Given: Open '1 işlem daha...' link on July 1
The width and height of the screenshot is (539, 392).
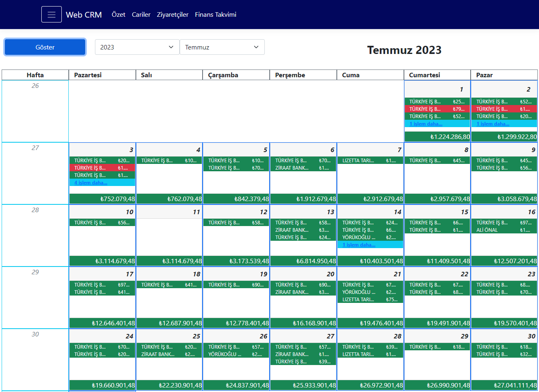Looking at the screenshot, I should [x=426, y=124].
